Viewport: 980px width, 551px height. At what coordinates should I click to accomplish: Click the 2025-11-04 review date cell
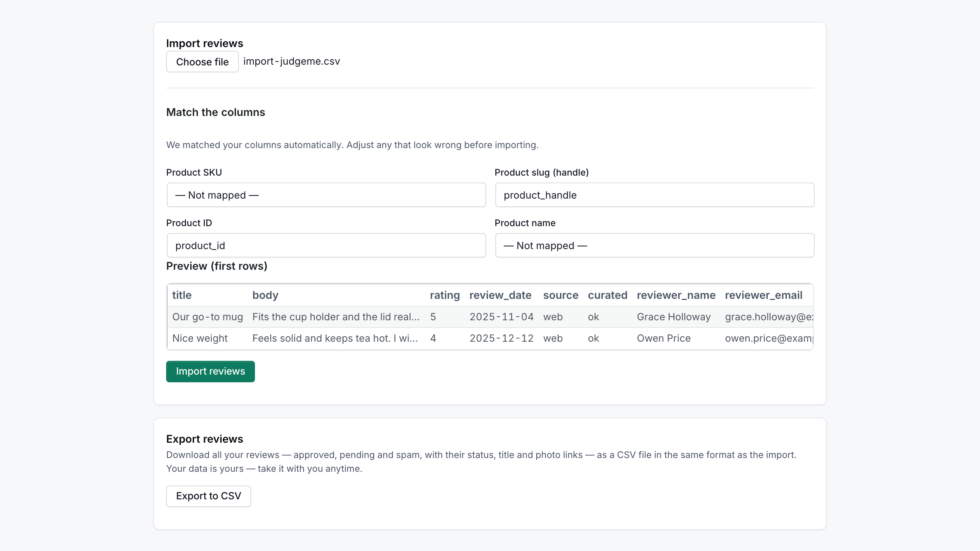tap(501, 317)
